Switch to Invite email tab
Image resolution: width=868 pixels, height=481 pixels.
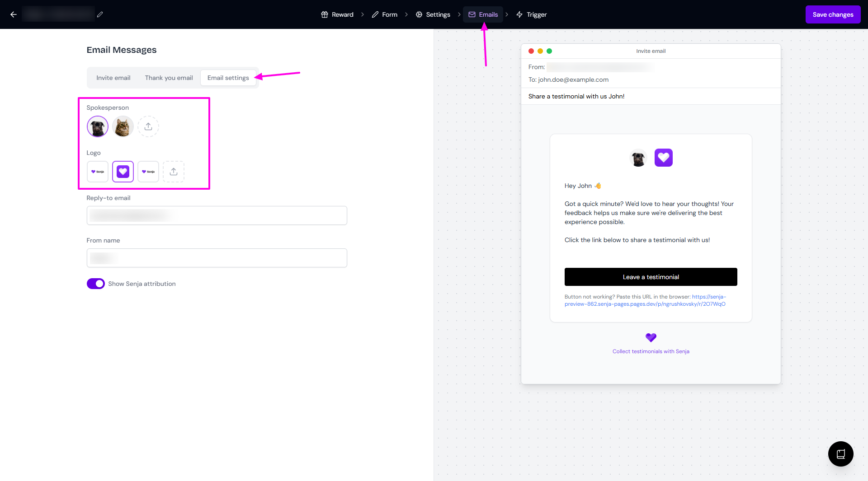click(x=113, y=78)
